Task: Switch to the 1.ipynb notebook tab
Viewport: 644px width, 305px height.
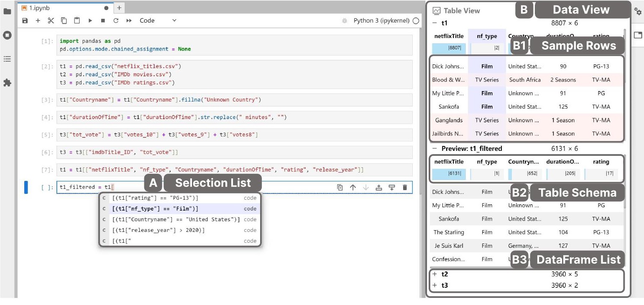Action: (x=65, y=8)
